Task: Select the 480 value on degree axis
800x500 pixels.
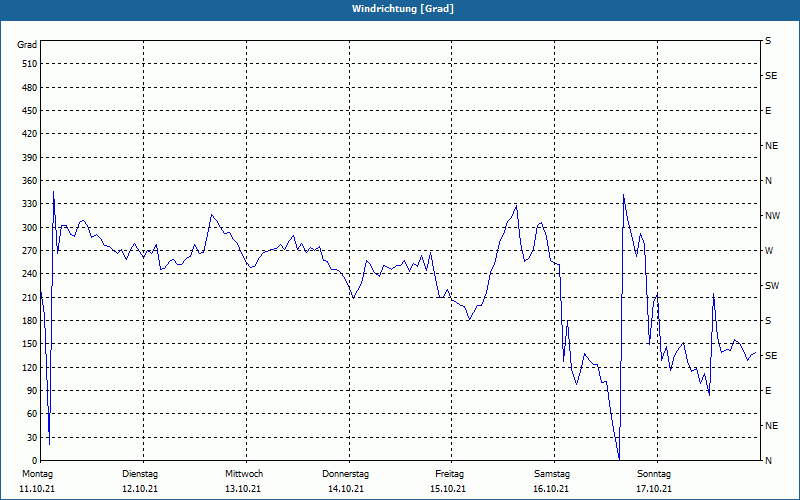Action: (29, 87)
